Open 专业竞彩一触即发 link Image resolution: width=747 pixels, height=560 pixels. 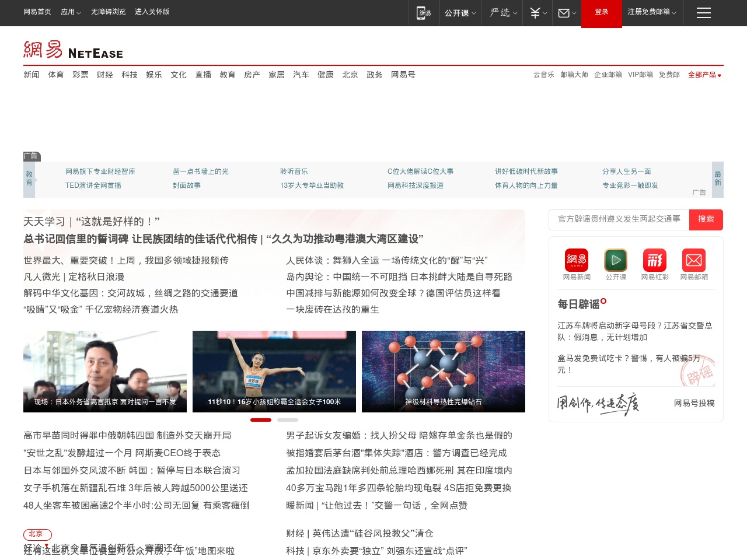(x=630, y=185)
